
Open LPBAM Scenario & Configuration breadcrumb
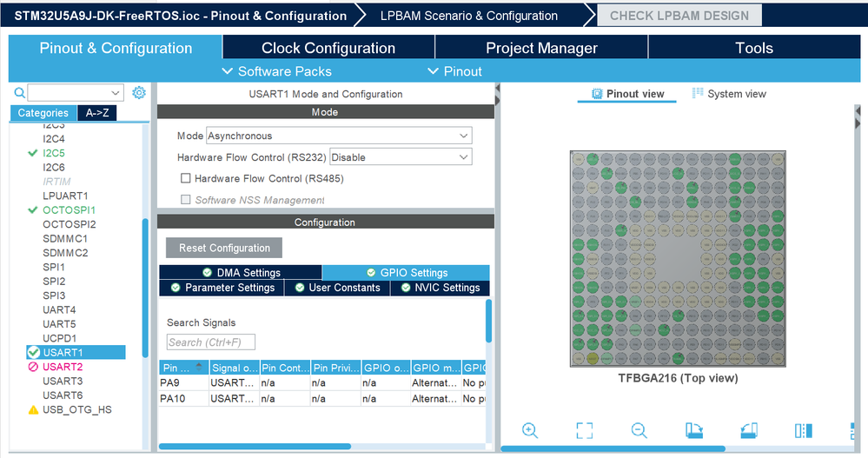(469, 16)
